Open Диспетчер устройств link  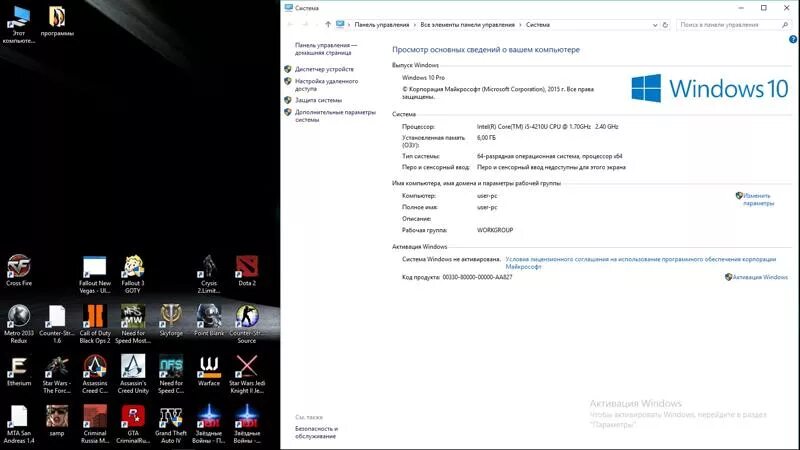pyautogui.click(x=324, y=69)
